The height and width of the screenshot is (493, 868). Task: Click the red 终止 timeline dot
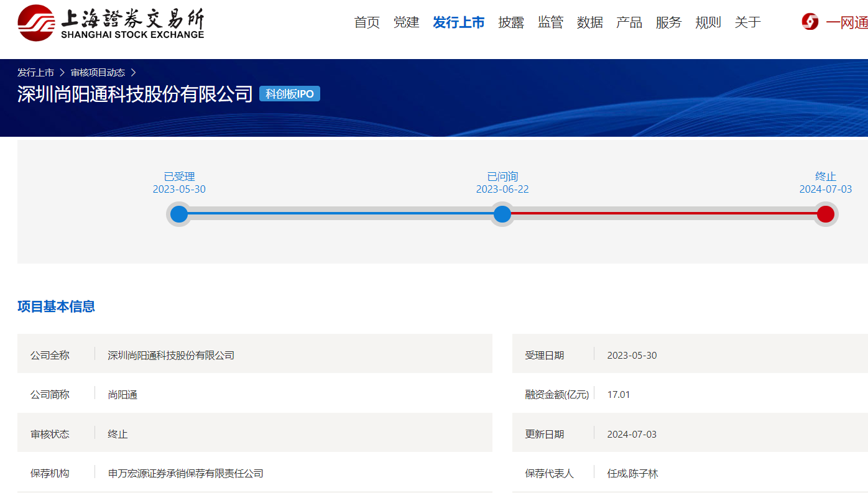click(826, 214)
